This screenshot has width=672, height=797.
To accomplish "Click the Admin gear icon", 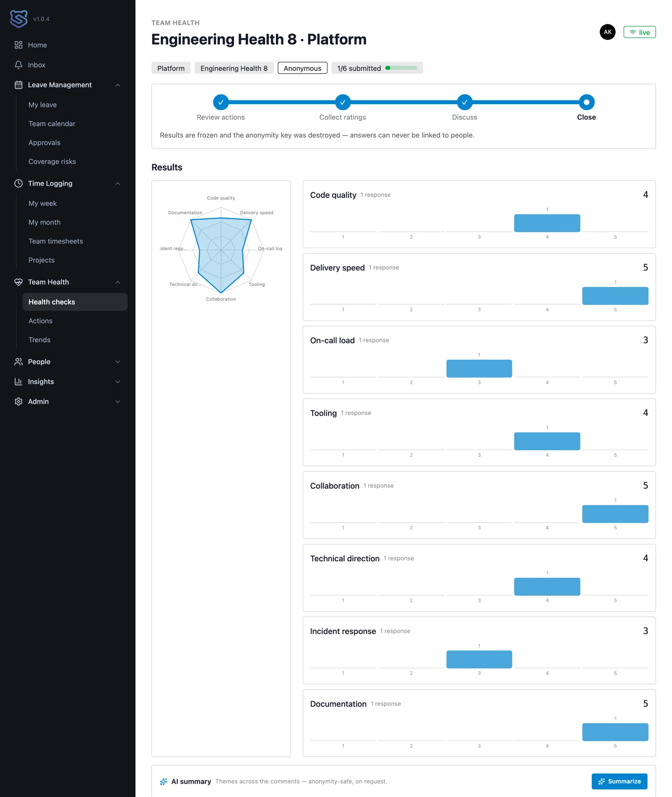I will [18, 401].
